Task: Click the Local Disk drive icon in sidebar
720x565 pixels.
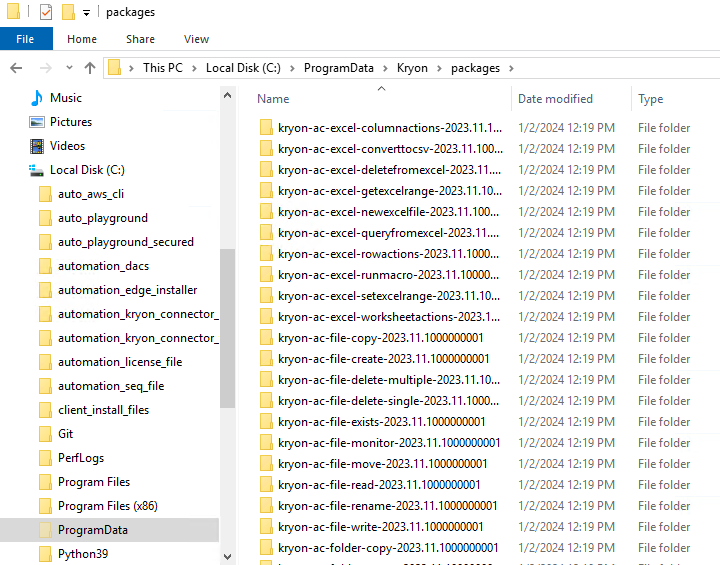Action: tap(36, 170)
